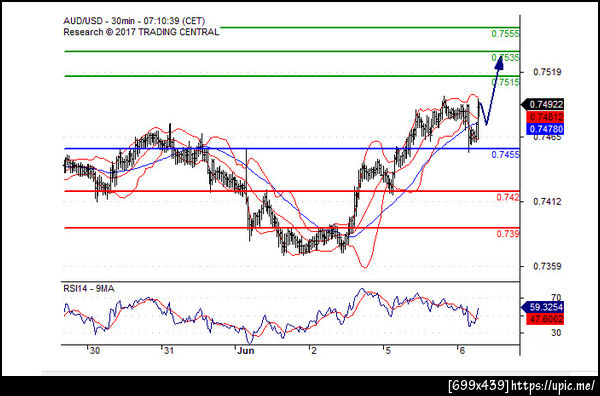Screen dimensions: 600x396
Task: Click the 6 date label on time axis
Action: [x=462, y=351]
